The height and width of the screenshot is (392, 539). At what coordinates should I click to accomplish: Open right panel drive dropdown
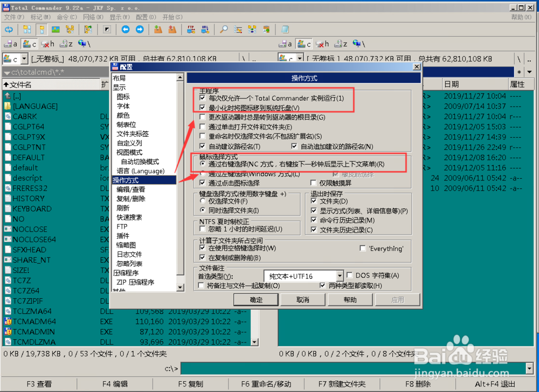300,59
